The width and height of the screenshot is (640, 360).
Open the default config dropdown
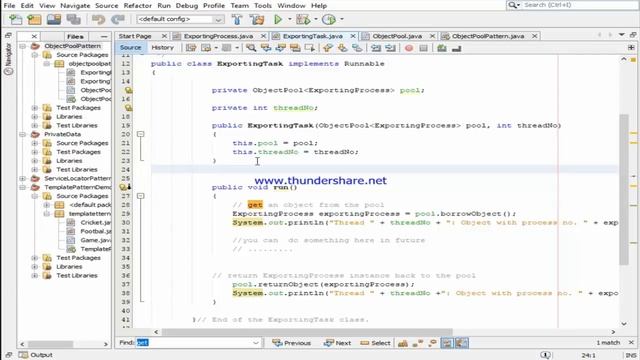tap(218, 19)
